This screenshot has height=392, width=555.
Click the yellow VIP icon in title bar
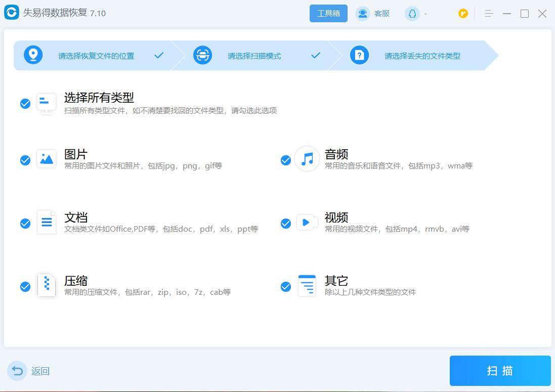pyautogui.click(x=463, y=14)
